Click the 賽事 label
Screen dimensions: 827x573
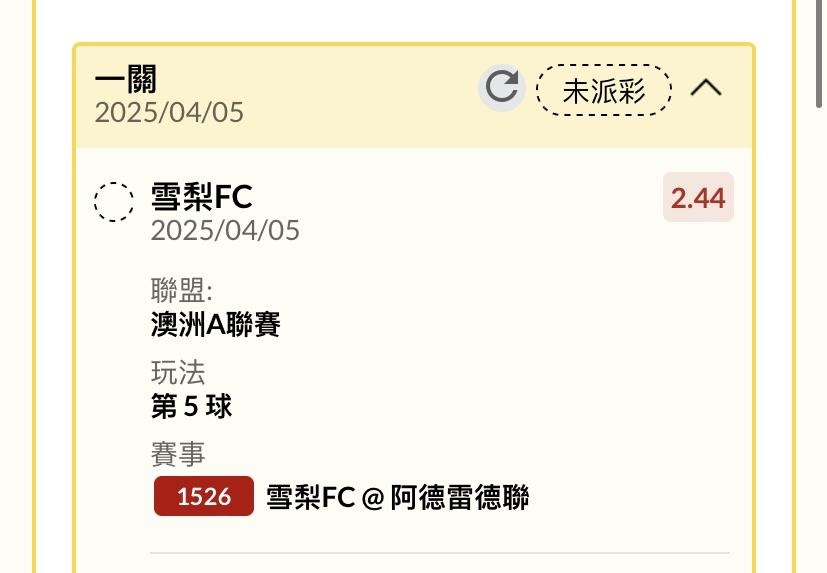point(178,454)
